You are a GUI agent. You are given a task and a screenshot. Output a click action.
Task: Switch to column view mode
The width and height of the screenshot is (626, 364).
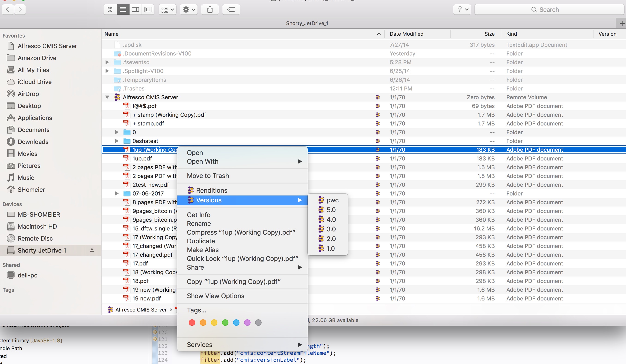click(x=135, y=9)
